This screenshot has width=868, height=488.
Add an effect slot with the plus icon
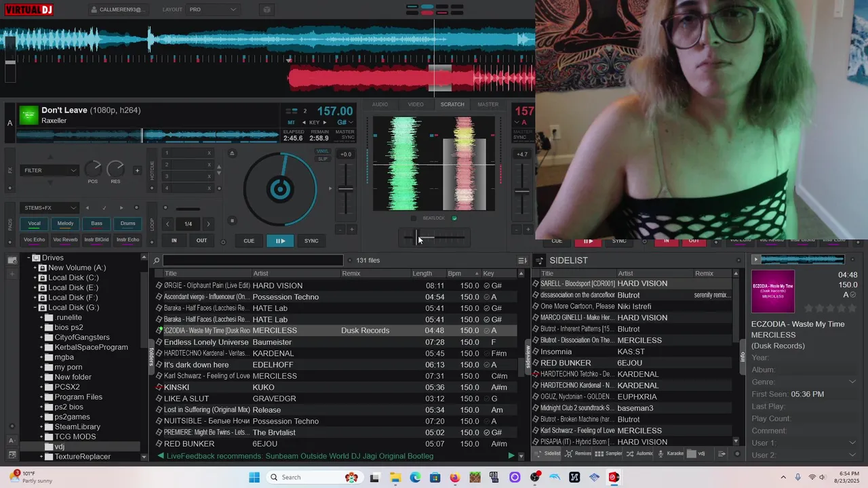pyautogui.click(x=137, y=170)
